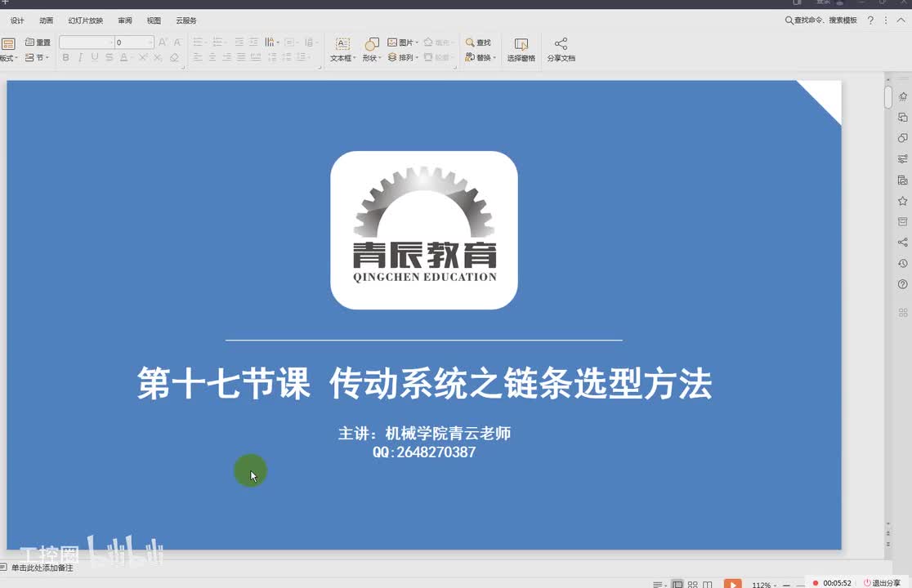Toggle strikethrough formatting
Screen dimensions: 912x588
tap(109, 57)
